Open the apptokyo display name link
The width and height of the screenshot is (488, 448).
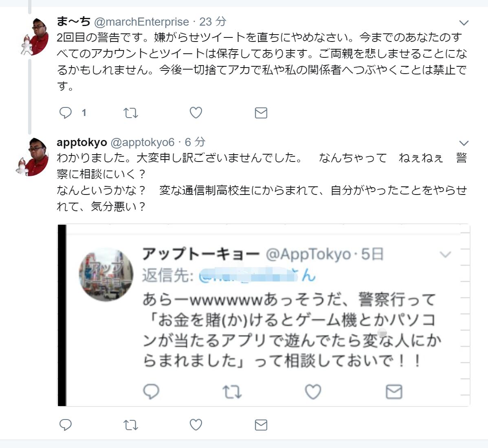coord(82,142)
